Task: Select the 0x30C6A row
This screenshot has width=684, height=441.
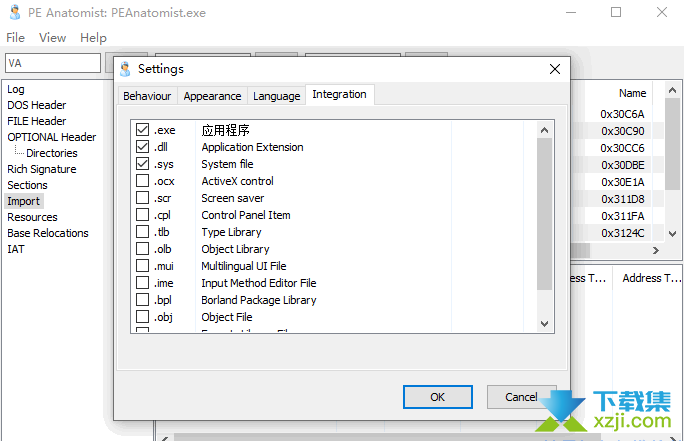Action: click(622, 114)
